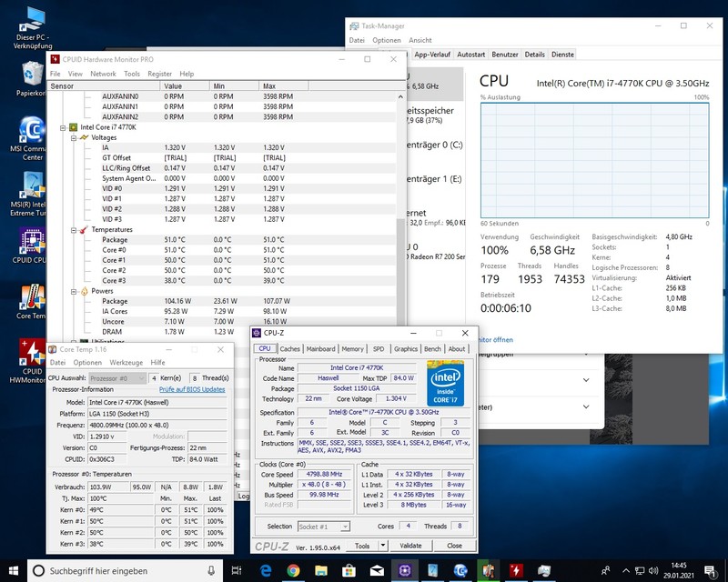Open Dieser PC desktop shortcut
Image resolution: width=728 pixels, height=582 pixels.
point(33,29)
